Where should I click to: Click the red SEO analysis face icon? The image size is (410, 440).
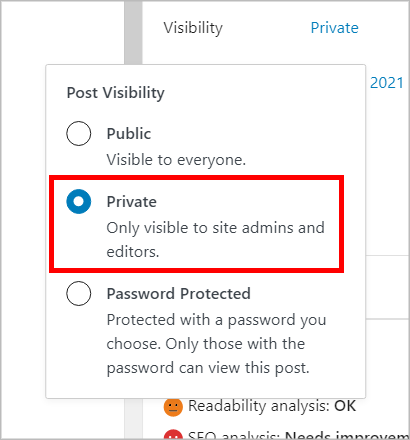click(173, 435)
